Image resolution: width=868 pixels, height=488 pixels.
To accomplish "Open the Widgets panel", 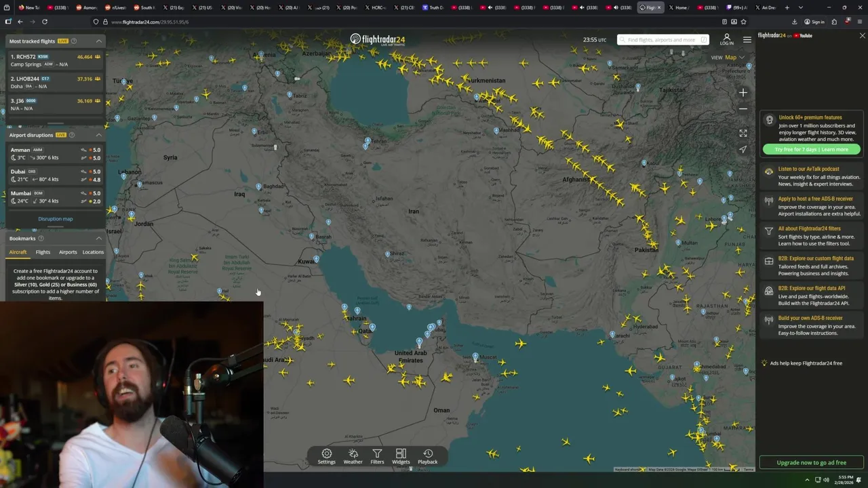I will [x=401, y=456].
